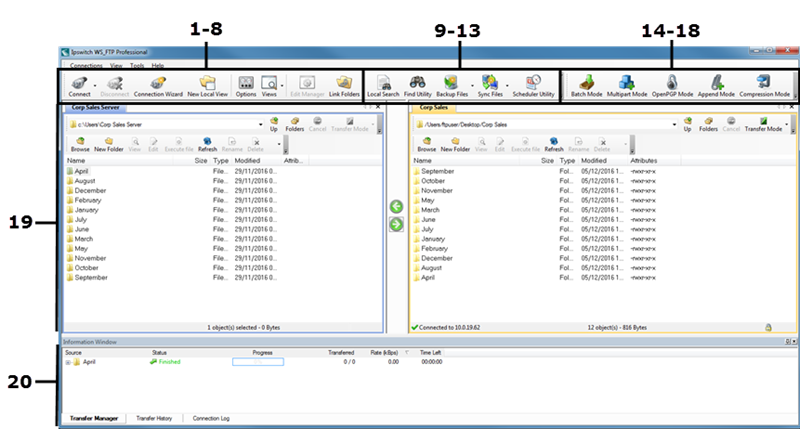
Task: Open the Tools menu
Action: coord(137,66)
